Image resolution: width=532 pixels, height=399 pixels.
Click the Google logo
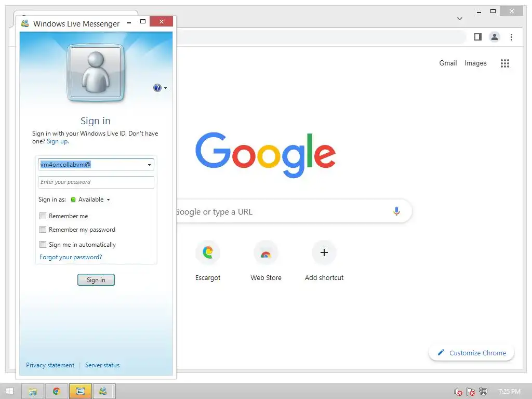pos(265,155)
